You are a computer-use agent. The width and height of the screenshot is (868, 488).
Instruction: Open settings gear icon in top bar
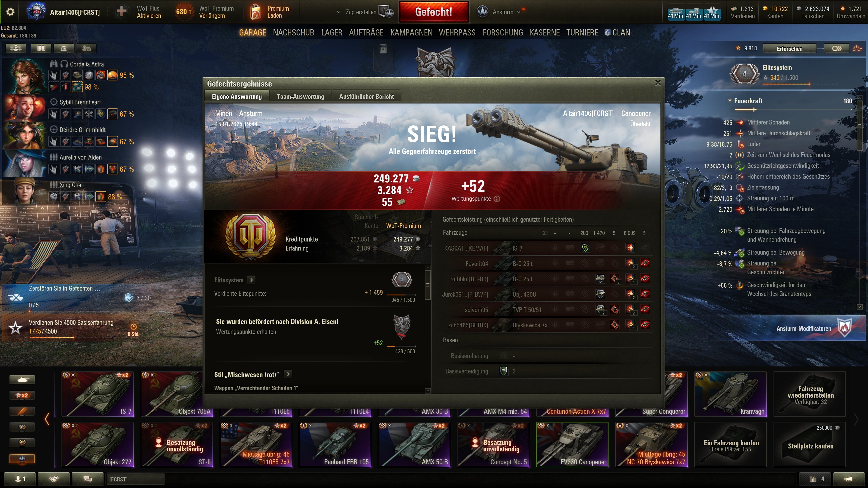coord(10,12)
